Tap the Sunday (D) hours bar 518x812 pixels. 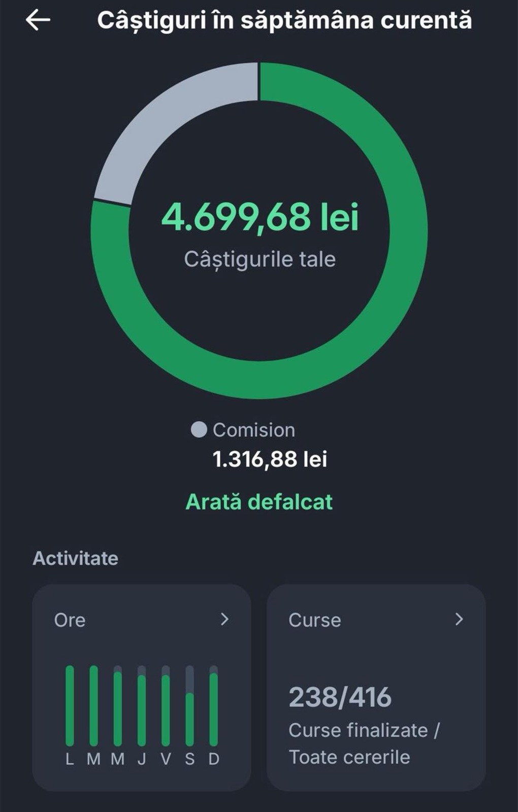(x=214, y=708)
